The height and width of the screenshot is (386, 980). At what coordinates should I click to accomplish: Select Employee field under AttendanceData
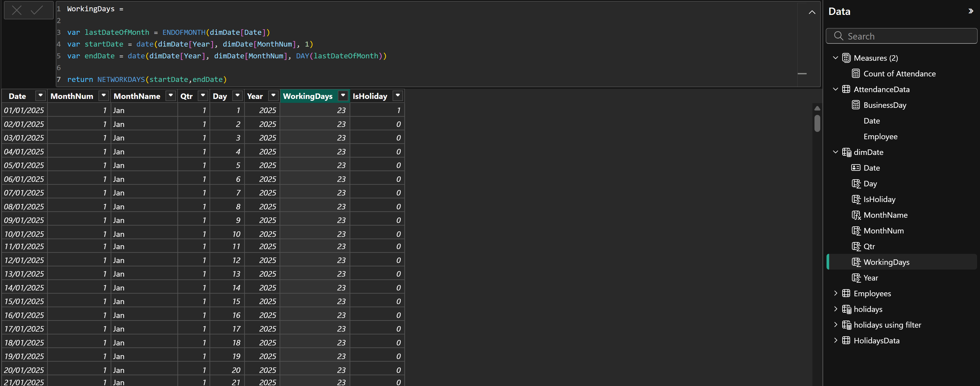(880, 137)
